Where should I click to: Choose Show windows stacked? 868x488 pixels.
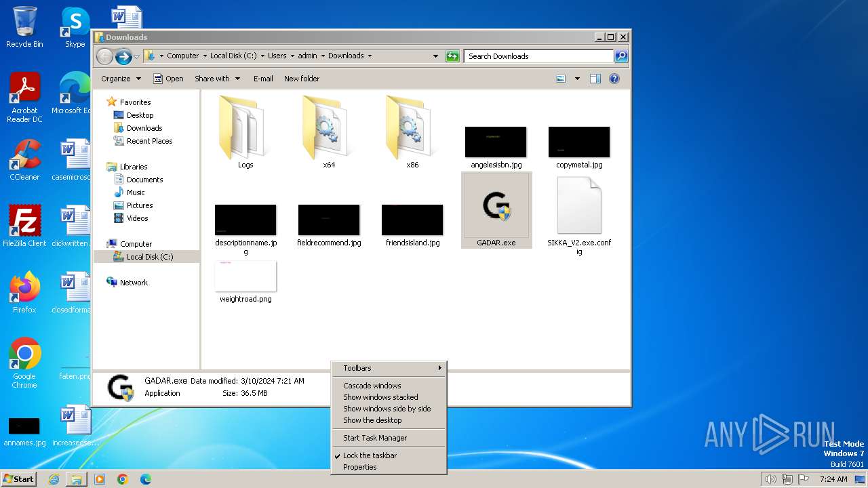pyautogui.click(x=389, y=397)
